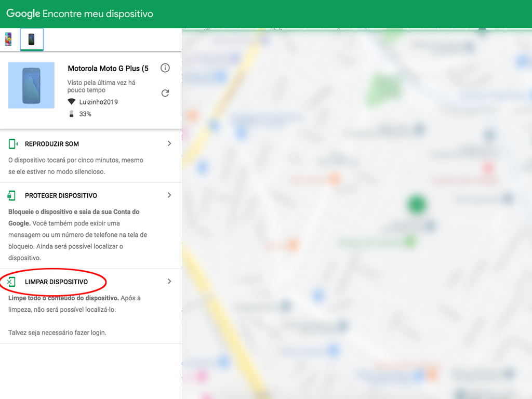Expand the Reproduzir Som option arrow
This screenshot has height=399, width=532.
pos(169,143)
